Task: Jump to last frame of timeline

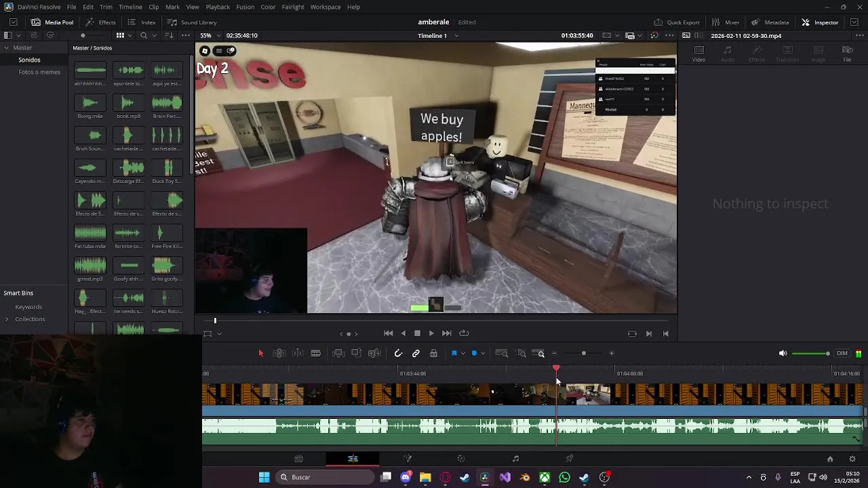Action: 446,333
